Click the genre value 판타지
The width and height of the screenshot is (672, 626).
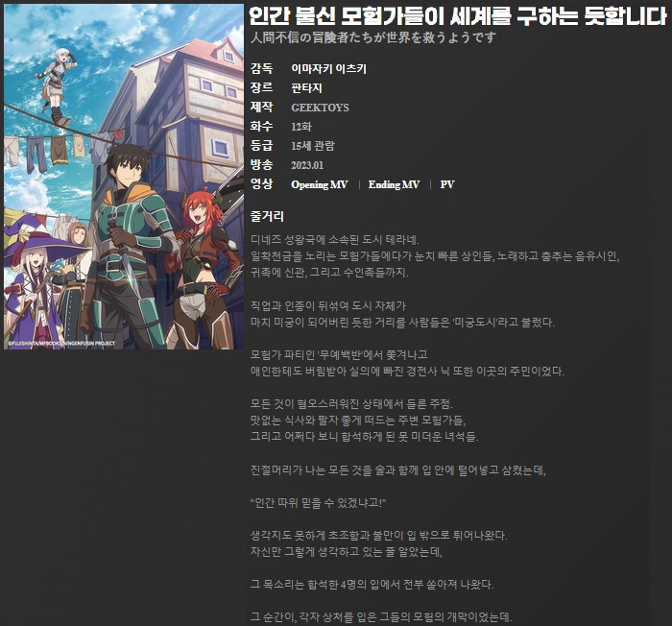click(x=306, y=88)
